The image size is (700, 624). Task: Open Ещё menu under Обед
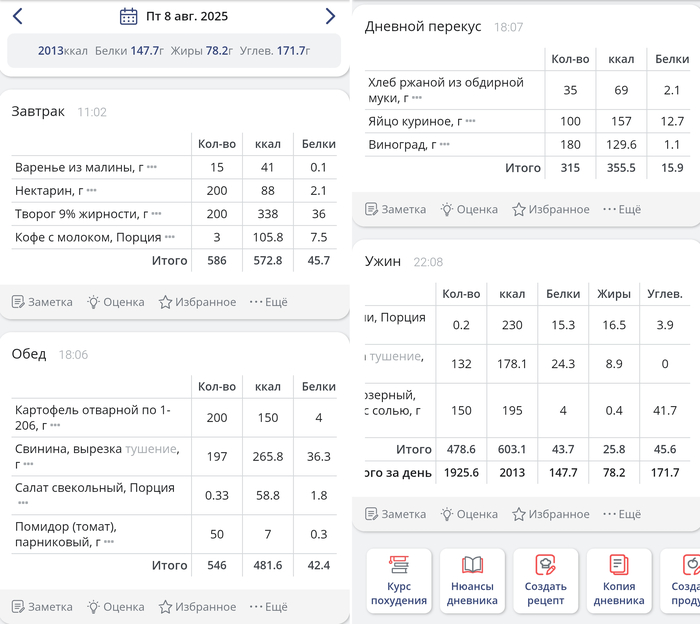(268, 606)
